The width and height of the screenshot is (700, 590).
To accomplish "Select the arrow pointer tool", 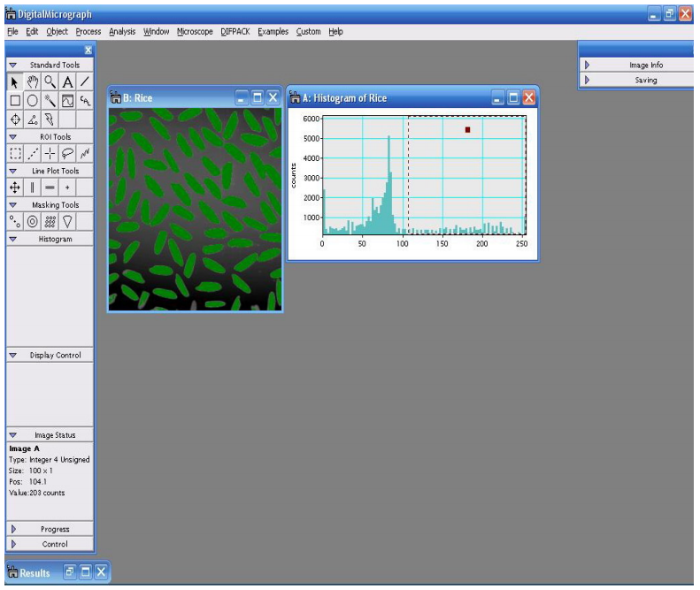I will pos(15,82).
